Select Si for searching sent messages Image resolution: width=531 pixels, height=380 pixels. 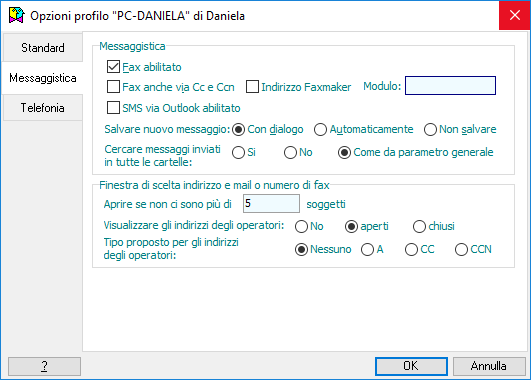click(x=238, y=152)
